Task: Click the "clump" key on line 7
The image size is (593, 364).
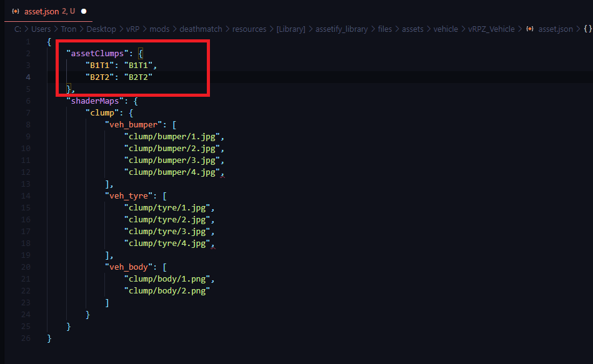Action: 102,112
